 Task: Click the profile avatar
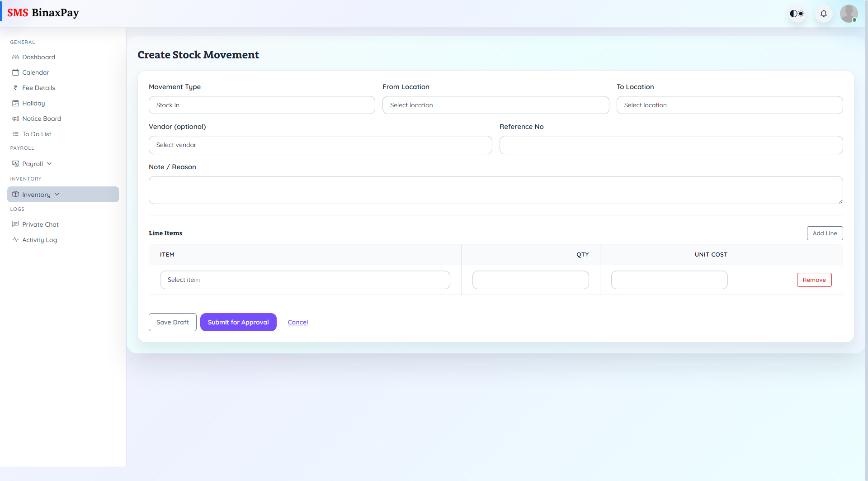pyautogui.click(x=849, y=14)
